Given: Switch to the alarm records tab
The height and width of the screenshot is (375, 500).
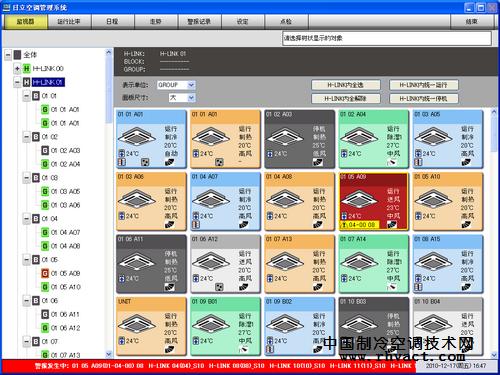Looking at the screenshot, I should [199, 22].
